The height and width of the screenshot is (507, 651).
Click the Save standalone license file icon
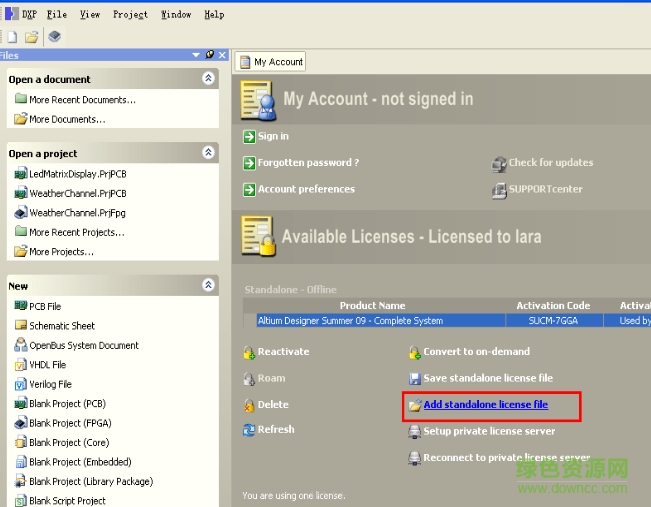(x=415, y=379)
